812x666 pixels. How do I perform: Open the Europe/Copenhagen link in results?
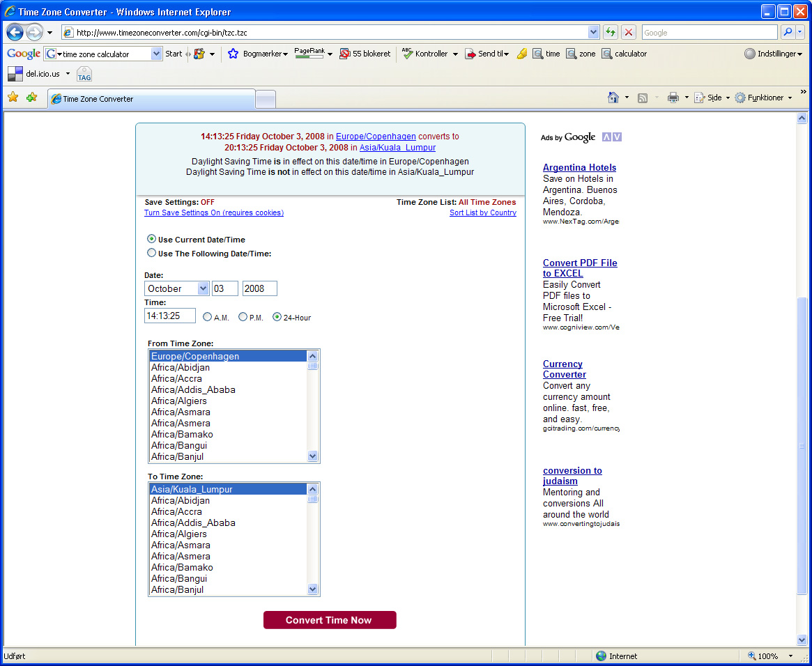click(x=376, y=136)
